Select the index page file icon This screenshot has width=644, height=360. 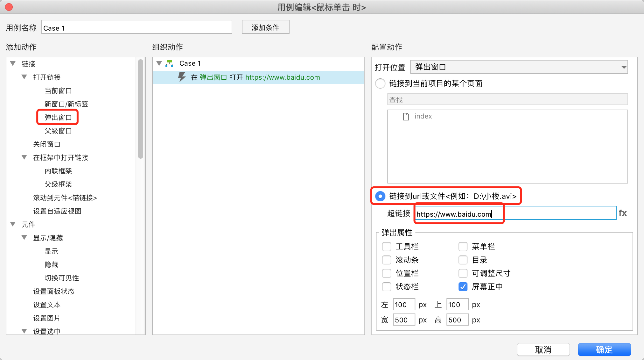coord(406,116)
